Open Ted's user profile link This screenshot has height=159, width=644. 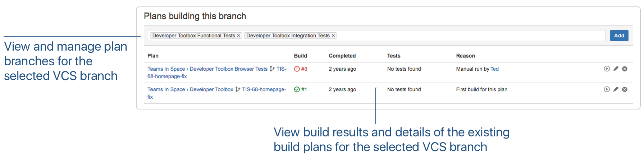[x=495, y=69]
